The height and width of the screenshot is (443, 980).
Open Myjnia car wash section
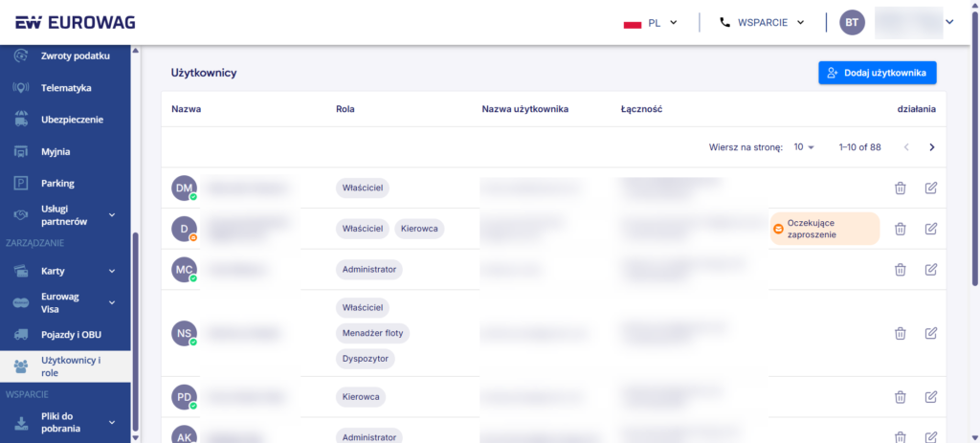click(55, 151)
